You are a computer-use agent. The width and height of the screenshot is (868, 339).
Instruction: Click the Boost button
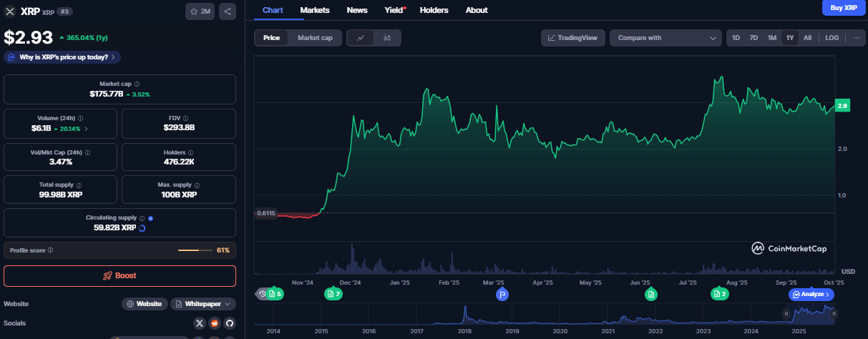pyautogui.click(x=120, y=275)
